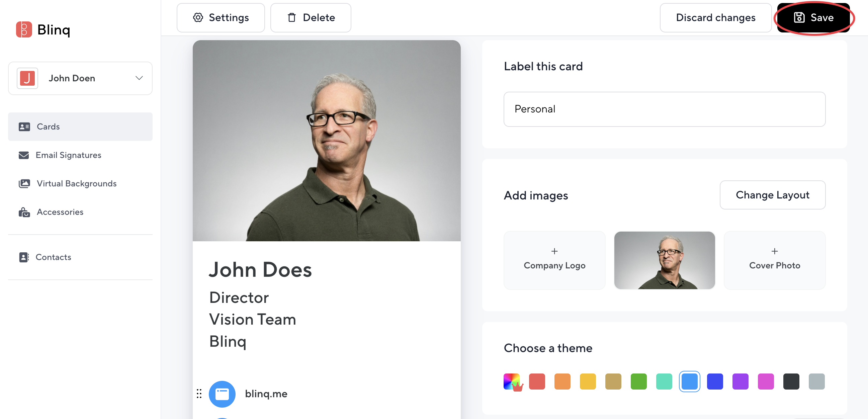Choose the dark blue theme color

pos(715,382)
